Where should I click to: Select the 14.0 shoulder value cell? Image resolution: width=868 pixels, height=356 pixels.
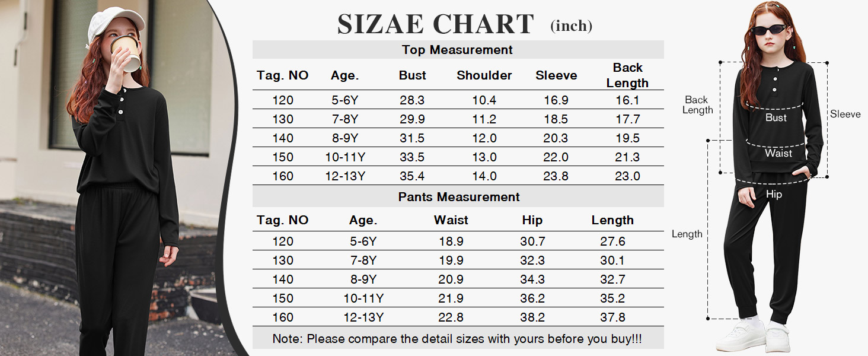[x=484, y=176]
